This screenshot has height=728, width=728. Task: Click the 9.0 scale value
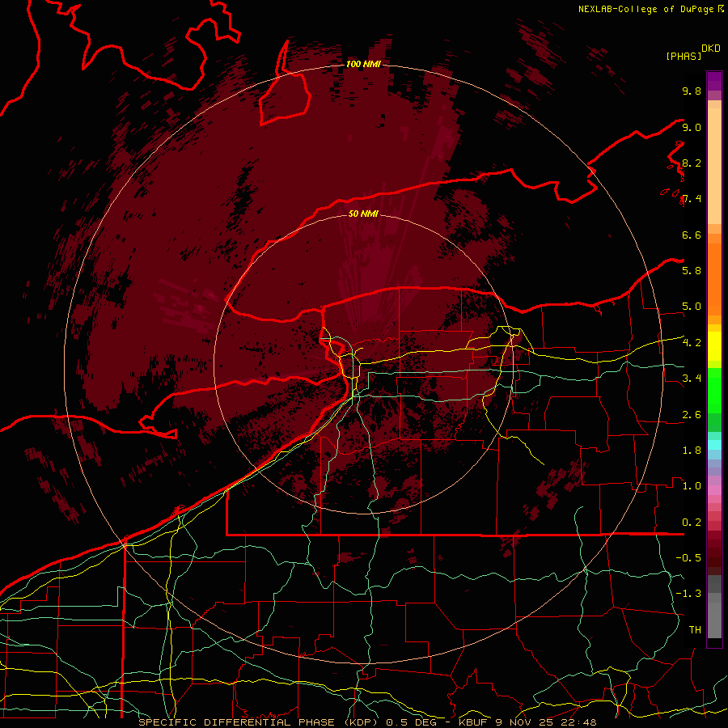point(692,127)
